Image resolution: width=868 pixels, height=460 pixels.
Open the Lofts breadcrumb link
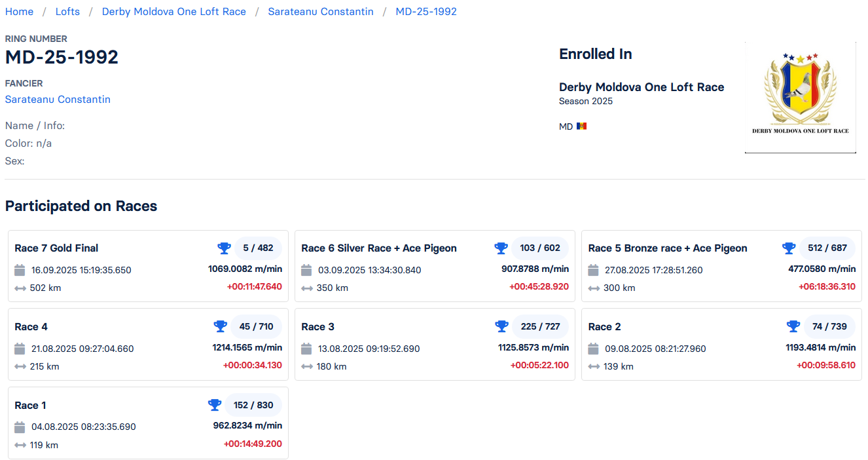[x=67, y=12]
